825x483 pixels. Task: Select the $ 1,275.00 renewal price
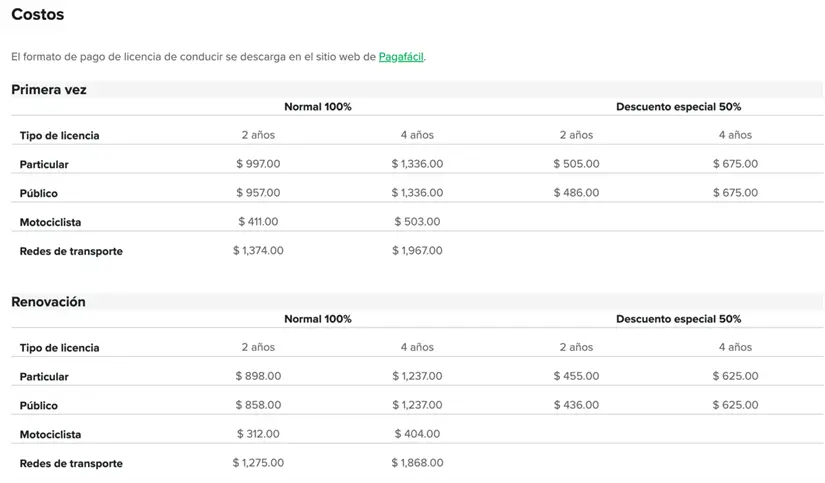coord(258,463)
